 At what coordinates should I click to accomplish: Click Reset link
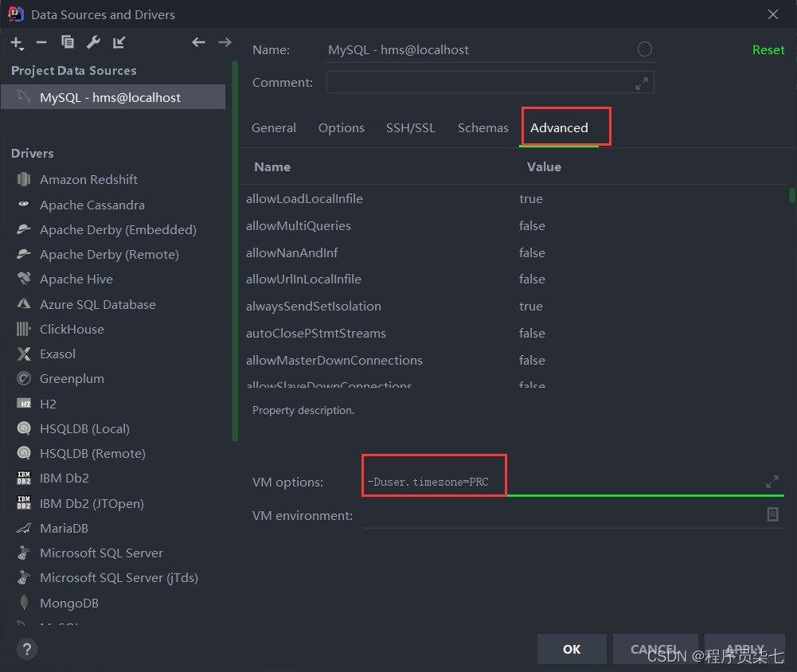(768, 50)
